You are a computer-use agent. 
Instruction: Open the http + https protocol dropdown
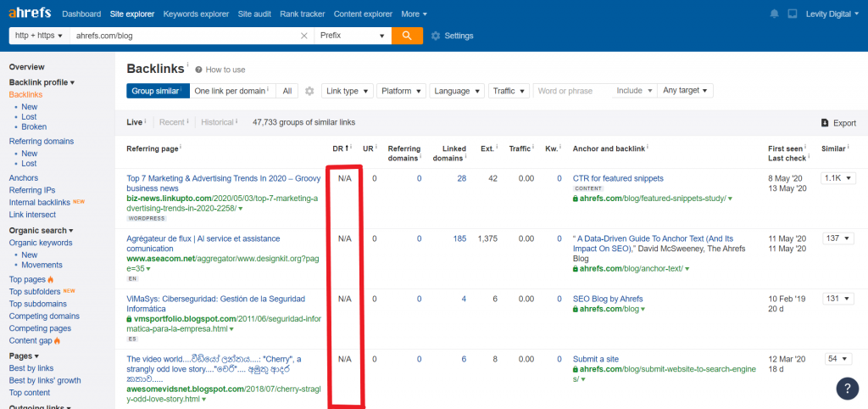tap(39, 36)
